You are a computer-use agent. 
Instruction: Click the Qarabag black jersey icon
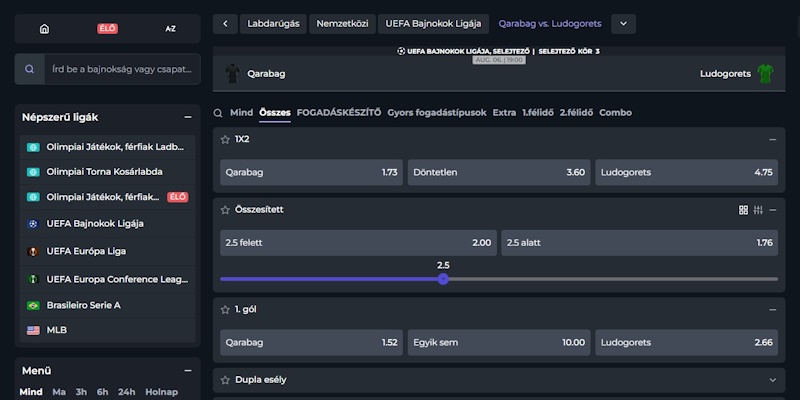233,73
